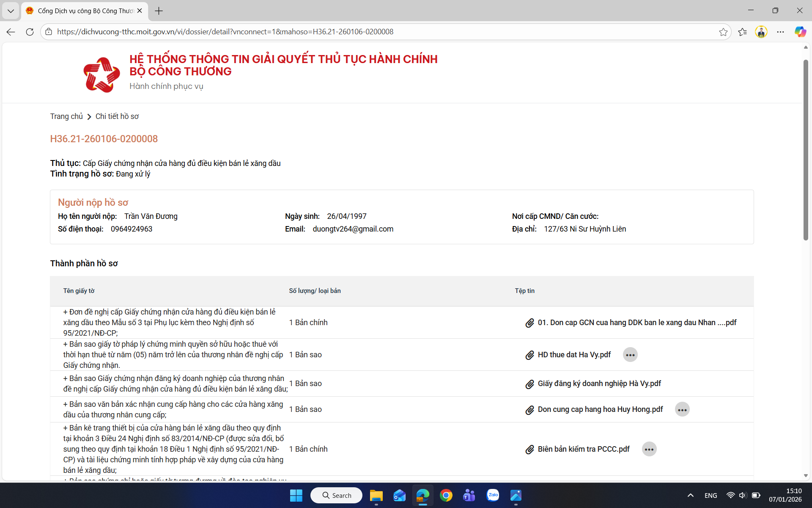Viewport: 812px width, 508px height.
Task: Show hidden system tray icons
Action: [x=690, y=495]
